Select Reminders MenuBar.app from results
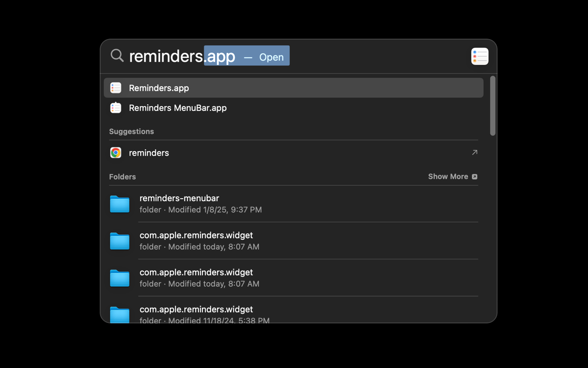Viewport: 588px width, 368px height. pos(178,108)
